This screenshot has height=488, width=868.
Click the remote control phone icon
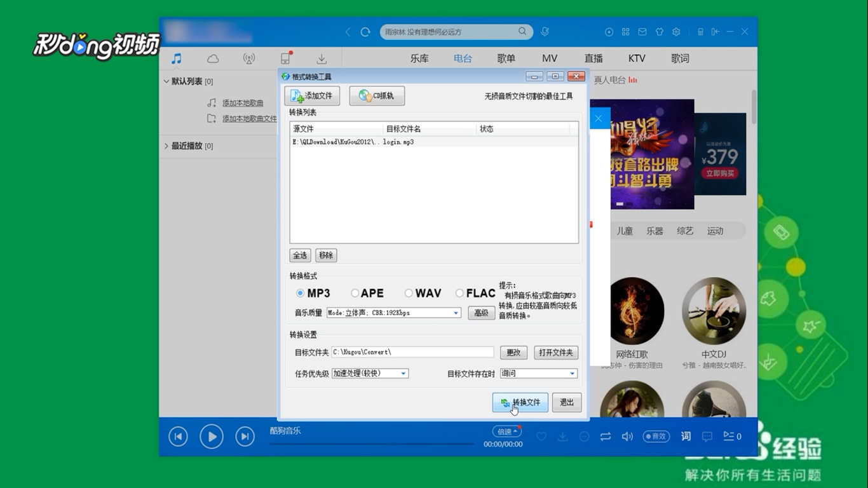[x=700, y=32]
